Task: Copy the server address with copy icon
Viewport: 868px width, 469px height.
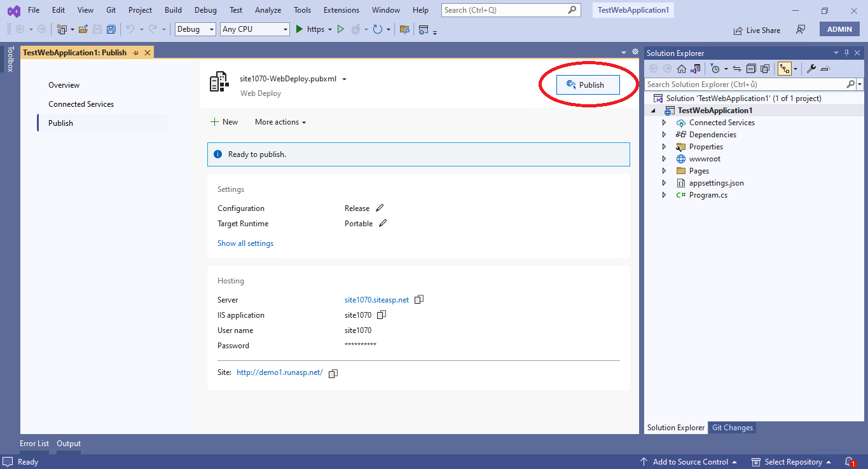Action: pos(419,300)
